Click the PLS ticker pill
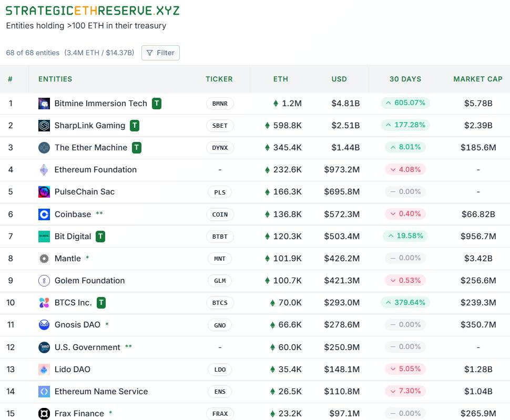 click(x=220, y=192)
